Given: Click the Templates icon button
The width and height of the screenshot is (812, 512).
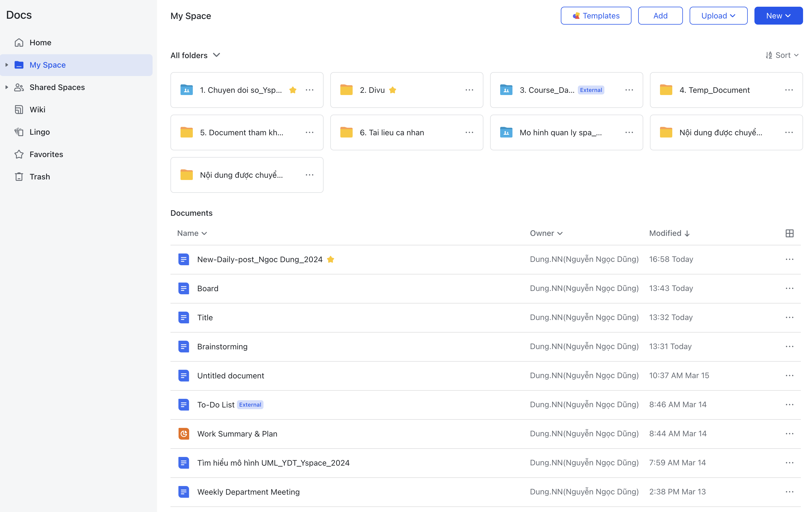Looking at the screenshot, I should pos(575,15).
